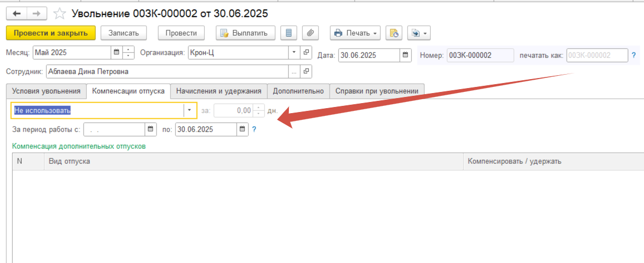Click the Выплатить button
This screenshot has height=263, width=644.
(x=245, y=33)
